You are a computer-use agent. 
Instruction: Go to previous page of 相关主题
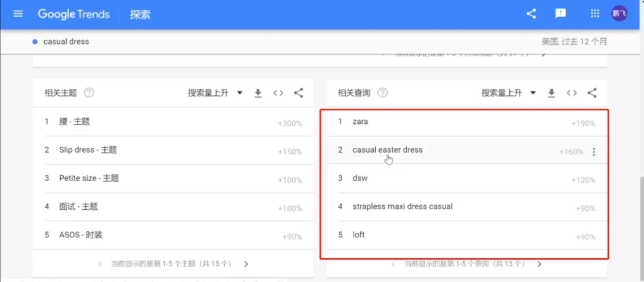click(x=100, y=264)
